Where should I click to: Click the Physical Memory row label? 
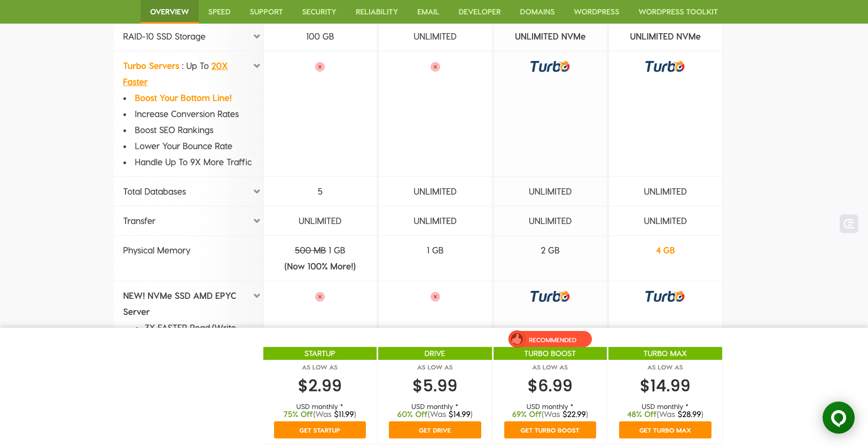157,250
